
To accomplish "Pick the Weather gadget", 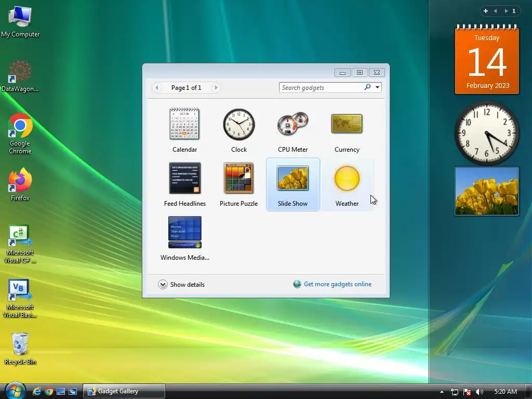I will [x=347, y=184].
